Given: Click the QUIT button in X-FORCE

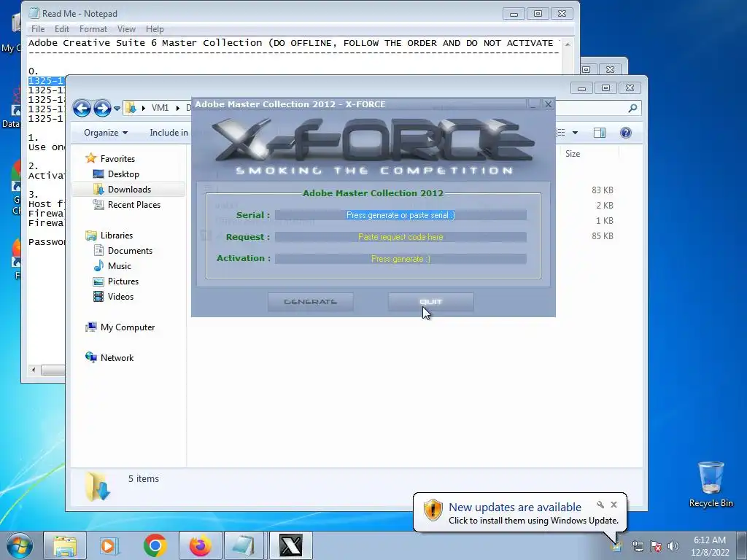Looking at the screenshot, I should [x=430, y=302].
